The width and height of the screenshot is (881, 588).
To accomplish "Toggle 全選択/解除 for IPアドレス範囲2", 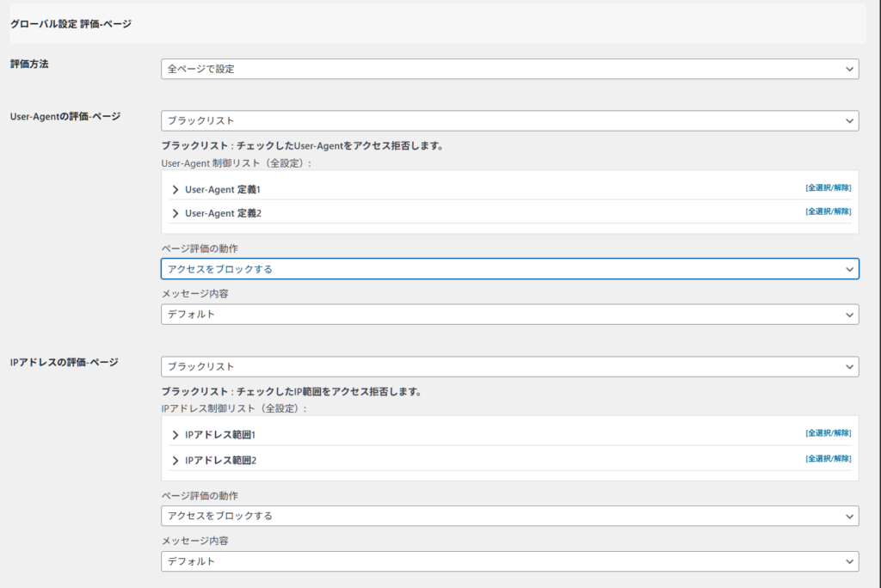I will tap(828, 458).
